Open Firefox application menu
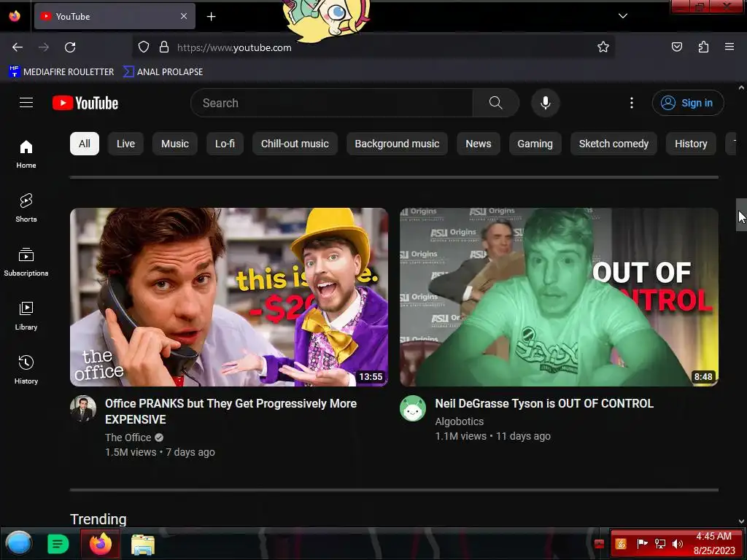Viewport: 747px width, 560px height. [x=729, y=47]
